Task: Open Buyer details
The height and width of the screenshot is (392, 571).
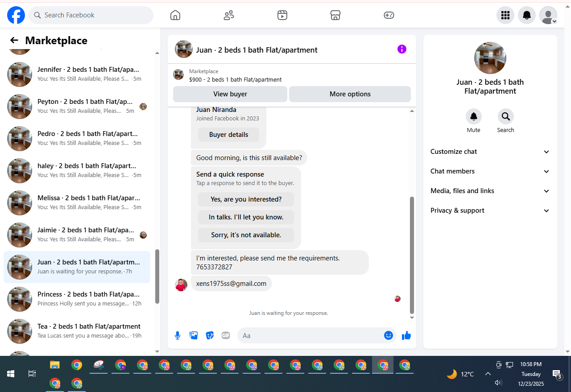Action: (228, 135)
